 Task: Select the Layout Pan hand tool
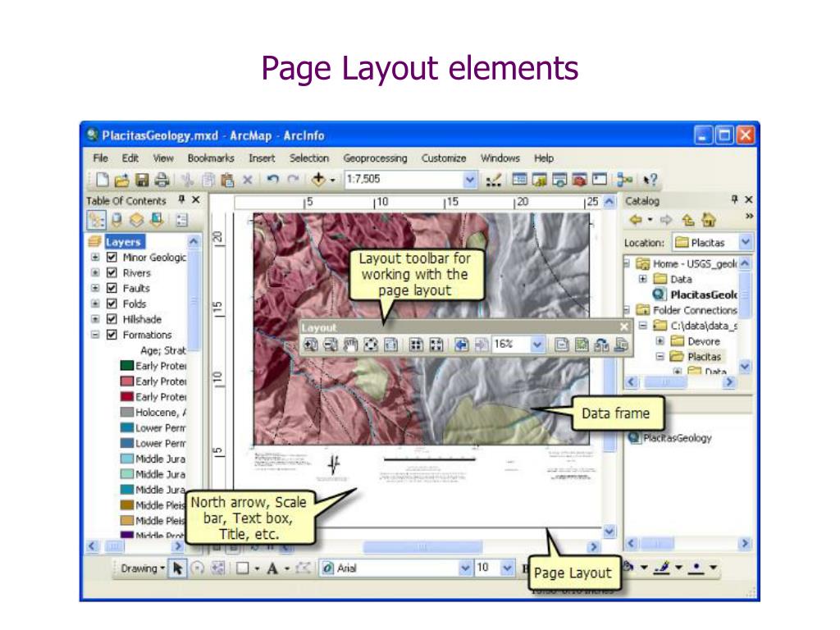coord(350,345)
